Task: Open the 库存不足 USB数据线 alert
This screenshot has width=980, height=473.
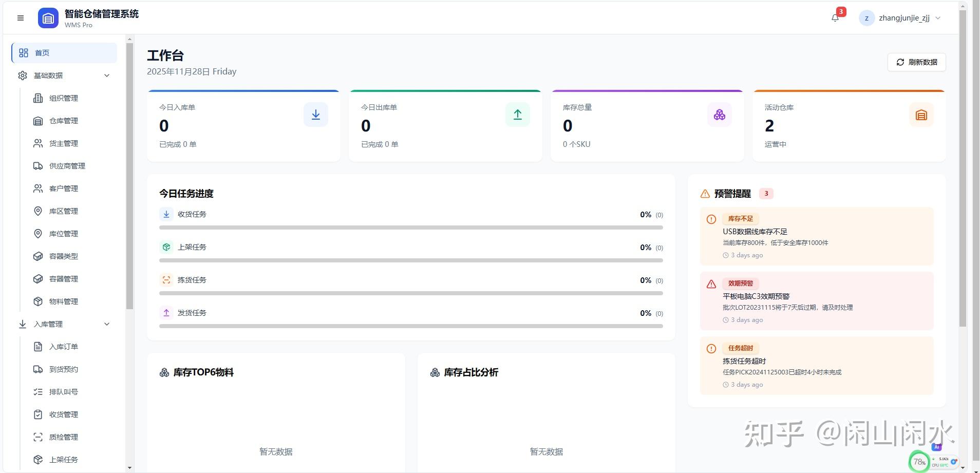Action: [x=817, y=236]
